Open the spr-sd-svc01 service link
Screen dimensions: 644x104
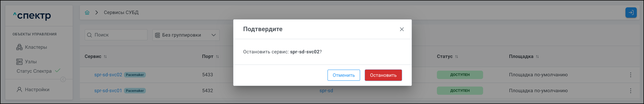click(108, 90)
